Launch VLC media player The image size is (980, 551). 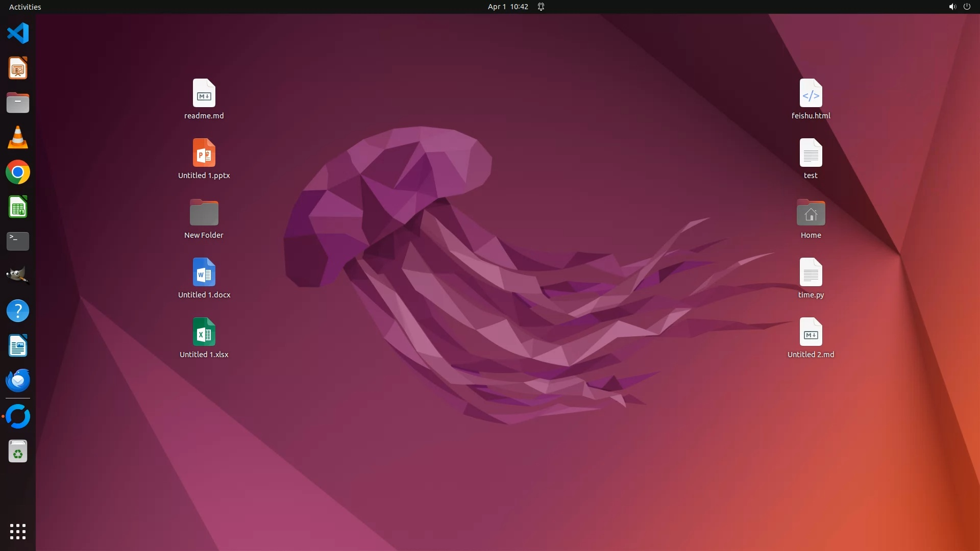18,138
